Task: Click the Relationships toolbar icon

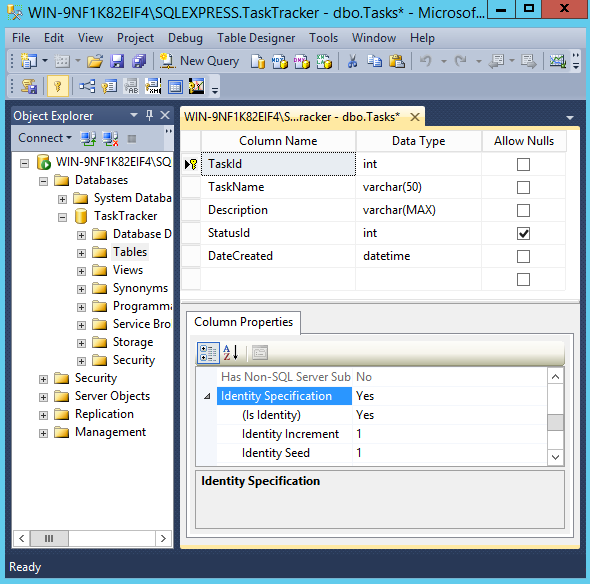Action: coord(87,87)
